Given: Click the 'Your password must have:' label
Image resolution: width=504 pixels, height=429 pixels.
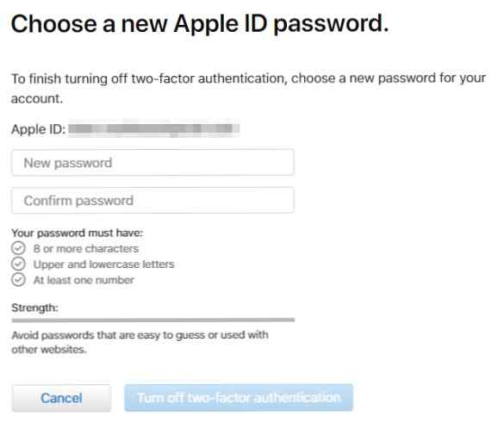Looking at the screenshot, I should click(78, 233).
